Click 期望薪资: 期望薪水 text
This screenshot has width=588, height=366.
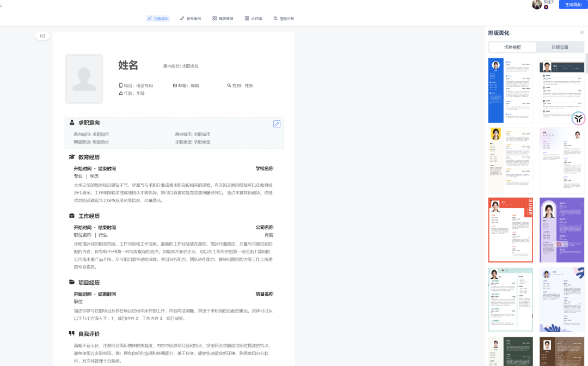pyautogui.click(x=91, y=142)
